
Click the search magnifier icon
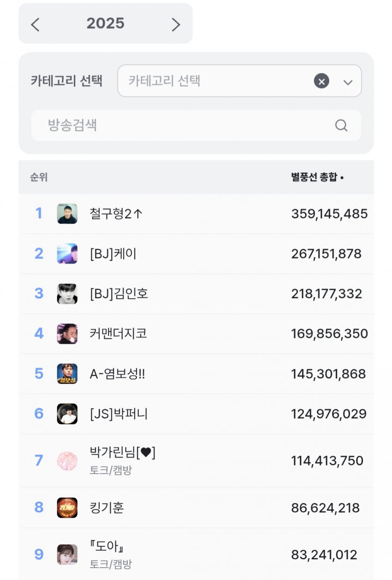click(341, 126)
